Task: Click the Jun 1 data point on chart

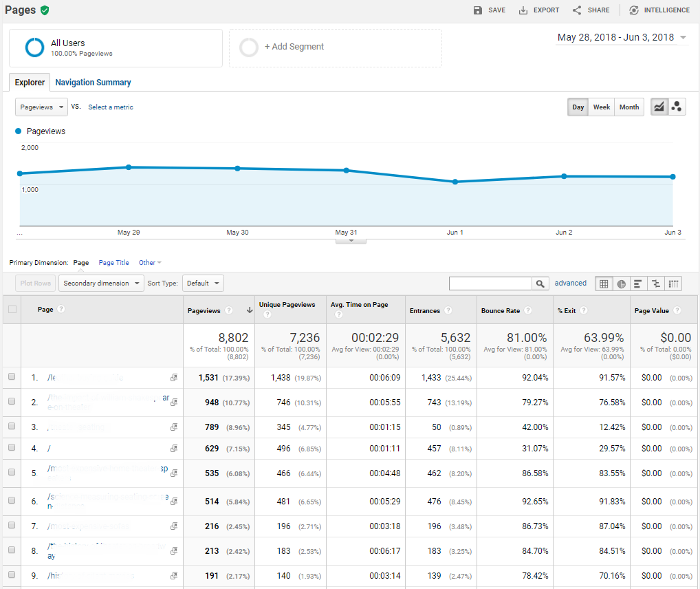Action: tap(455, 182)
